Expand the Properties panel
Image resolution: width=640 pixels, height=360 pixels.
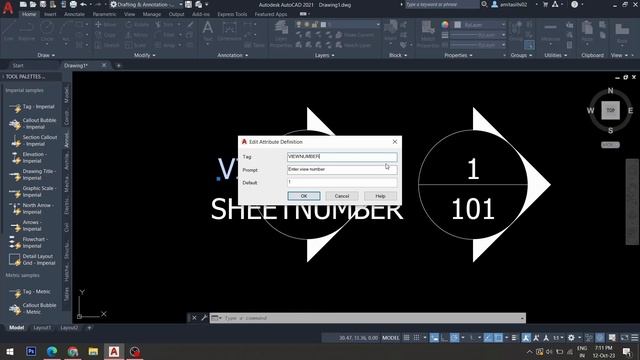click(x=458, y=55)
